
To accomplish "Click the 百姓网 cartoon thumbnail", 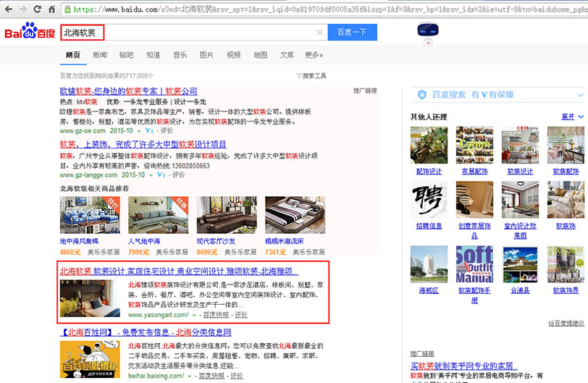I will [x=90, y=359].
